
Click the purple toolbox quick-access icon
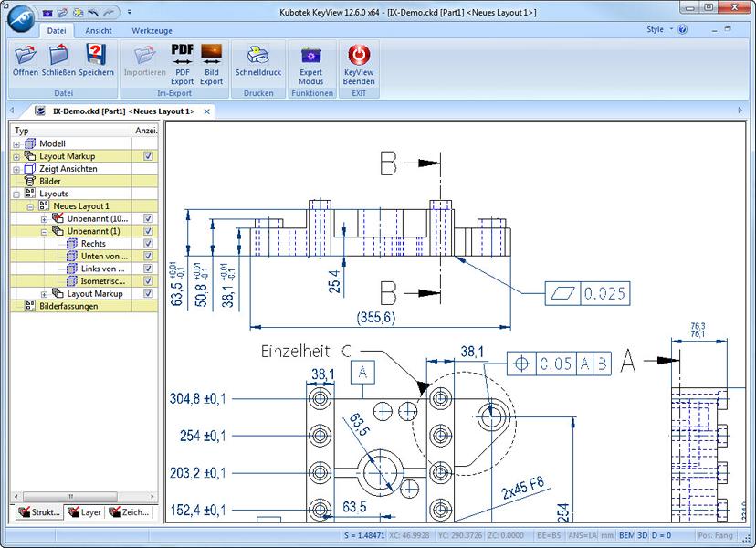47,13
